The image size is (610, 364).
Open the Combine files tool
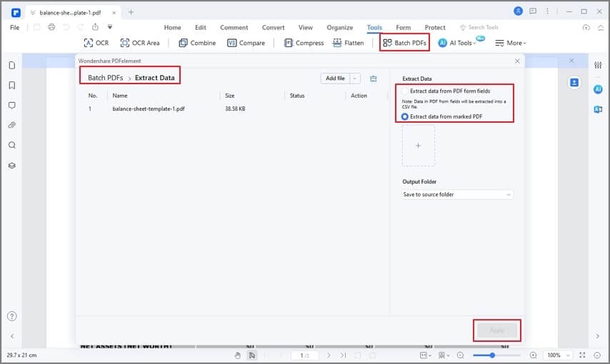click(197, 43)
